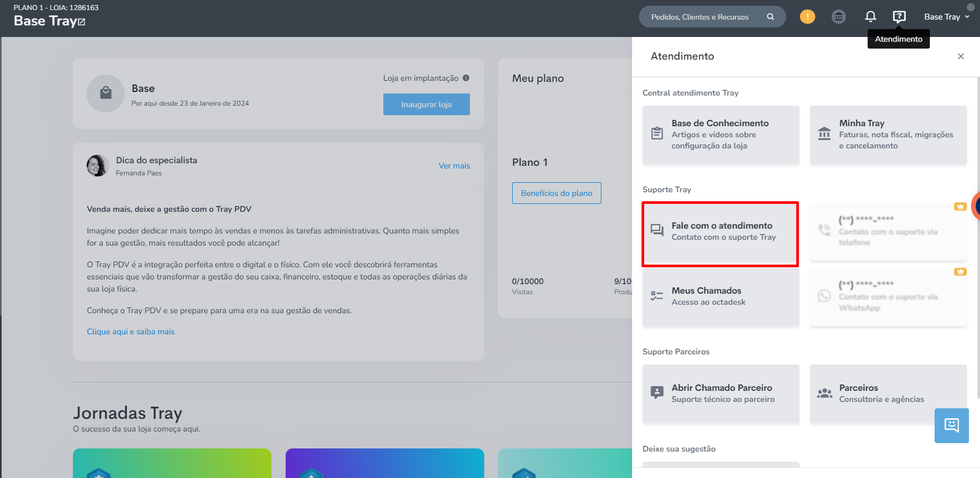Click the search magnifier icon
Screen dimensions: 980x478
coord(770,17)
